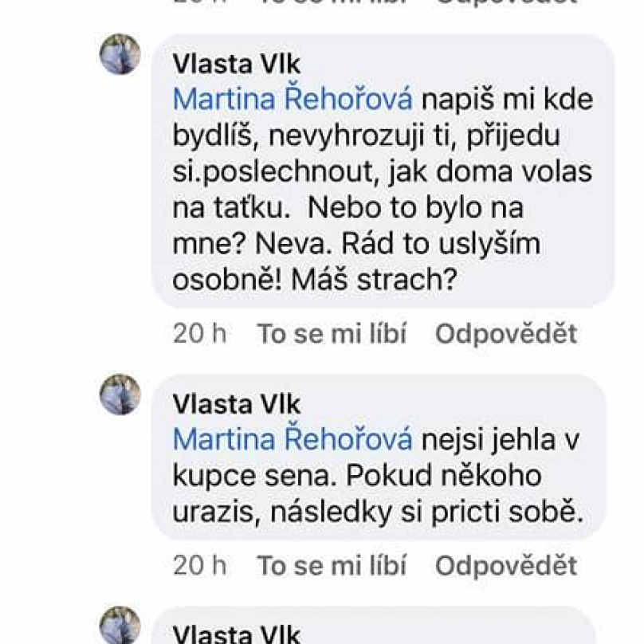
Task: Open Vlasta Vlk name in the bottom cut-off comment
Action: pyautogui.click(x=237, y=634)
